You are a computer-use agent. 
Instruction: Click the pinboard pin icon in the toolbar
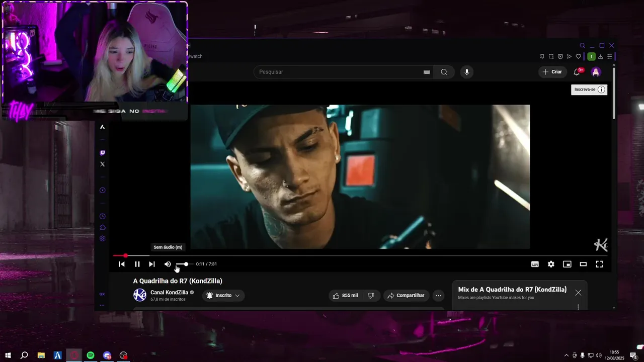[542, 56]
